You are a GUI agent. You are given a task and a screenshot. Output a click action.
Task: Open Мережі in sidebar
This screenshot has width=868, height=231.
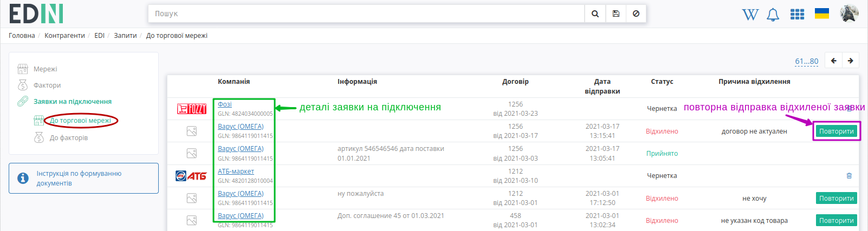point(45,69)
